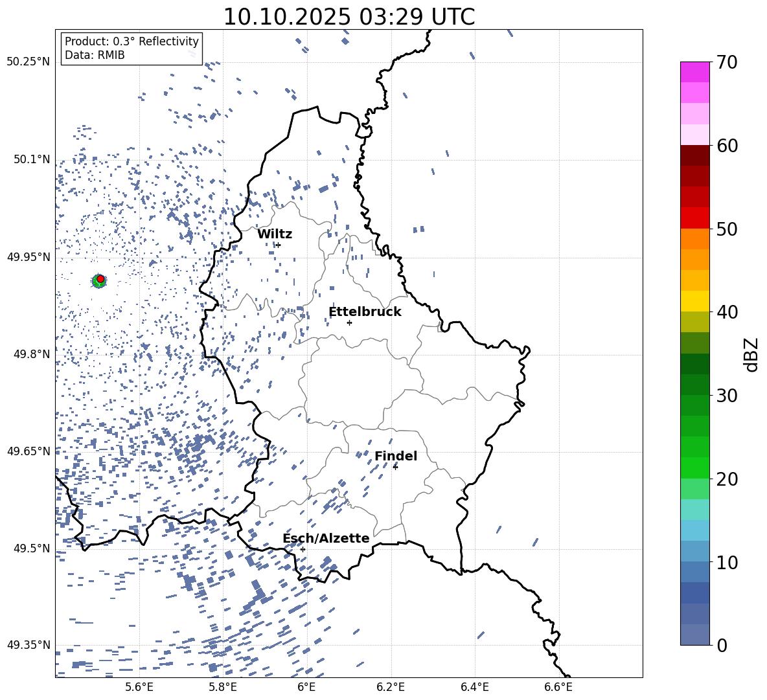Click the title 10.10.2025 03:29 UTC
This screenshot has height=700, width=767.
pos(349,17)
